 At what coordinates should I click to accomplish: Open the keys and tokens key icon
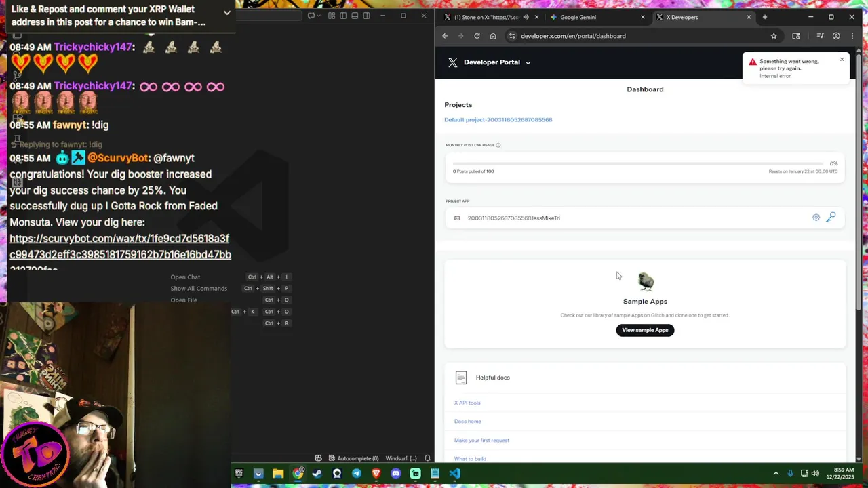point(831,218)
